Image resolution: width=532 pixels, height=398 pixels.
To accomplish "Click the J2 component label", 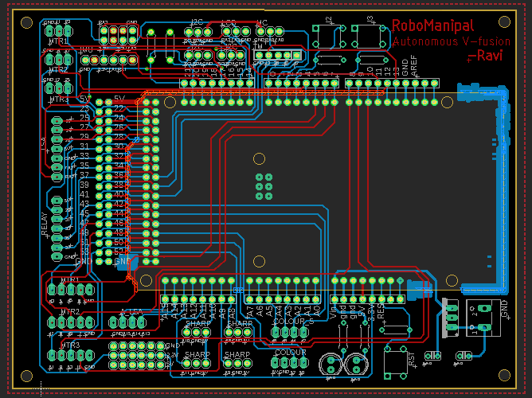I will [328, 20].
